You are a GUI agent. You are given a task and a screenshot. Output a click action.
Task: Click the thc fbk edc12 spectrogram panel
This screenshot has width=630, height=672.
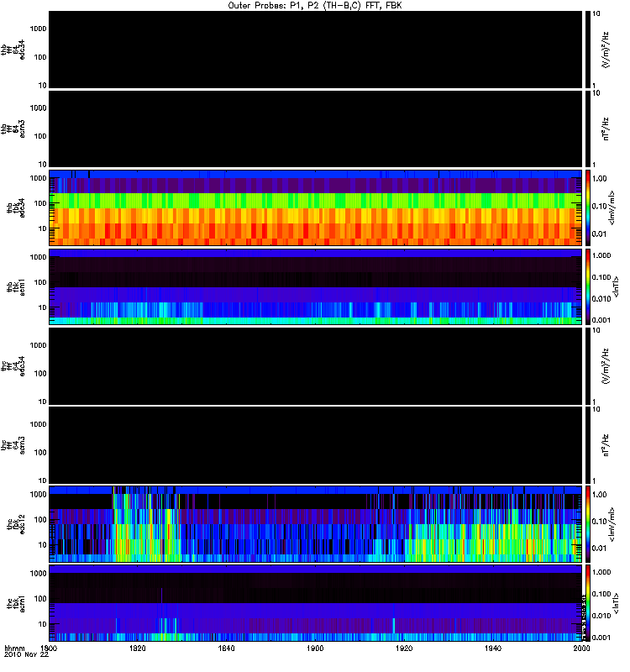point(316,523)
